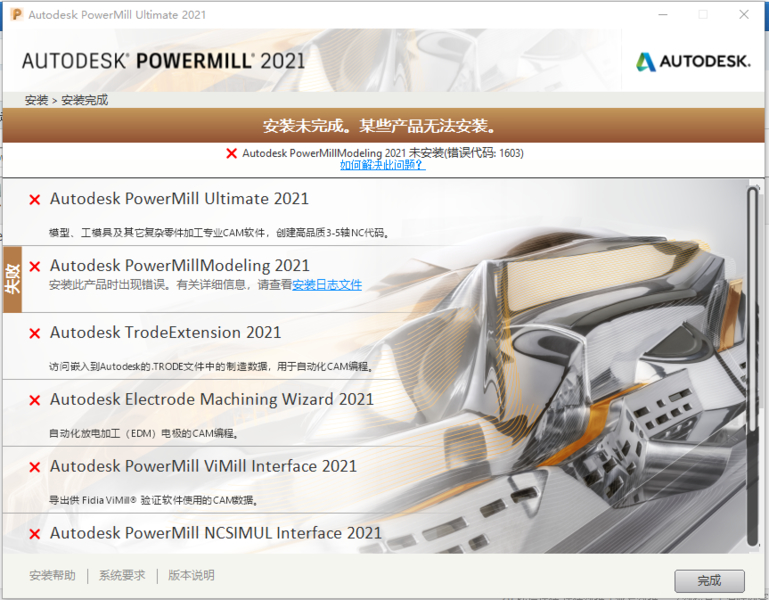Open 系统要求 link

point(122,575)
